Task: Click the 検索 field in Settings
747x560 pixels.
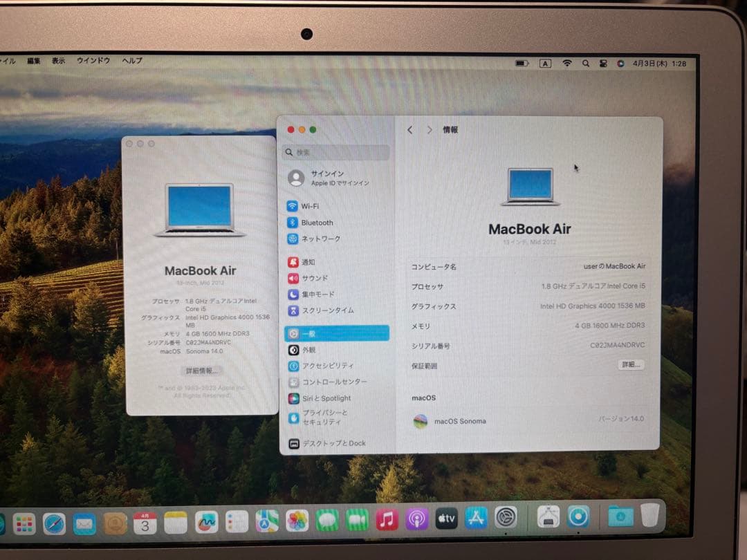Action: (x=336, y=152)
